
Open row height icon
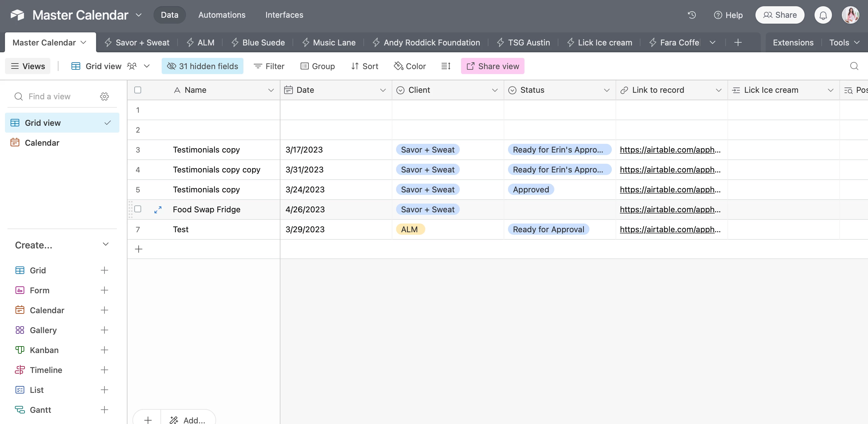[x=446, y=66]
